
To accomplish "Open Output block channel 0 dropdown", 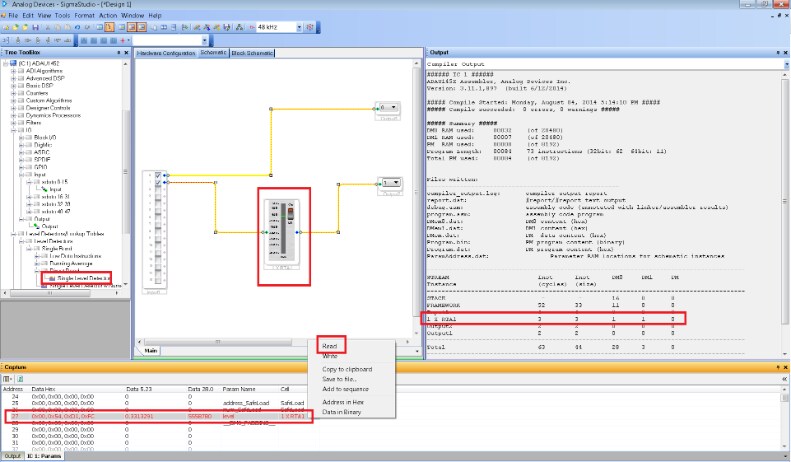I will 393,107.
